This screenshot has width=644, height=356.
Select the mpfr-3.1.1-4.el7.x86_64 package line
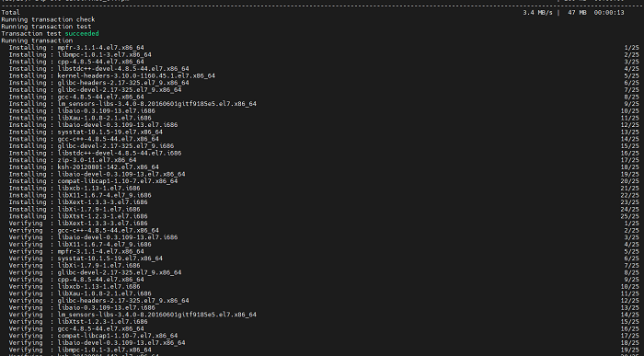76,48
